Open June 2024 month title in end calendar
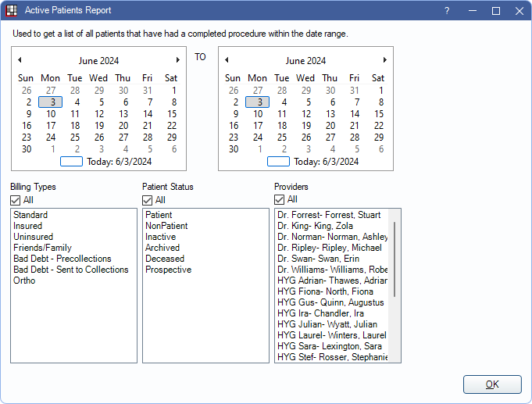This screenshot has height=404, width=532. (305, 60)
